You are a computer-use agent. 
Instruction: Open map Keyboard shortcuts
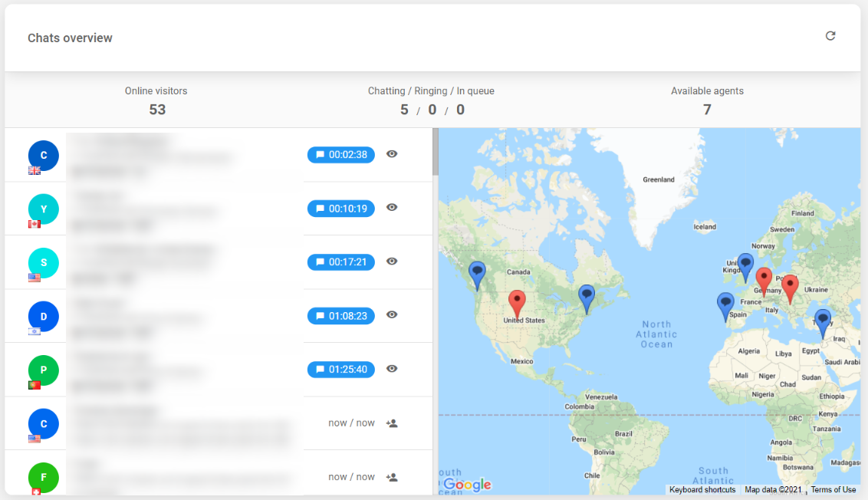(702, 490)
